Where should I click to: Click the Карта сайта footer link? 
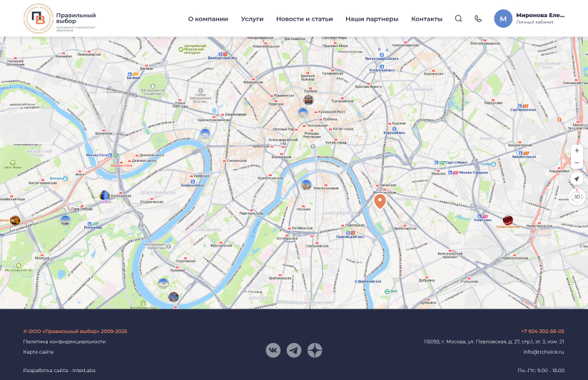tap(39, 351)
